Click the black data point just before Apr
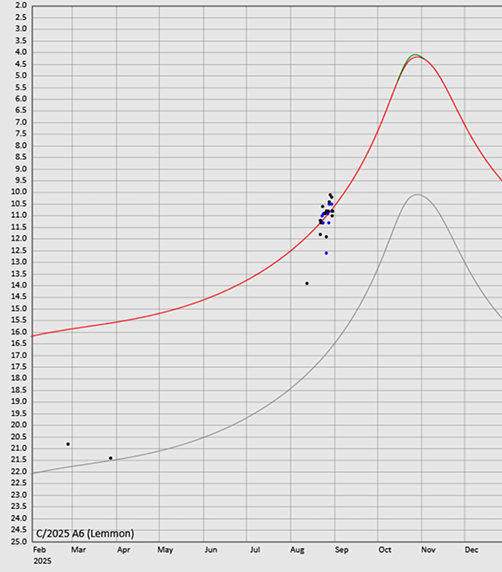The image size is (502, 572). 111,458
